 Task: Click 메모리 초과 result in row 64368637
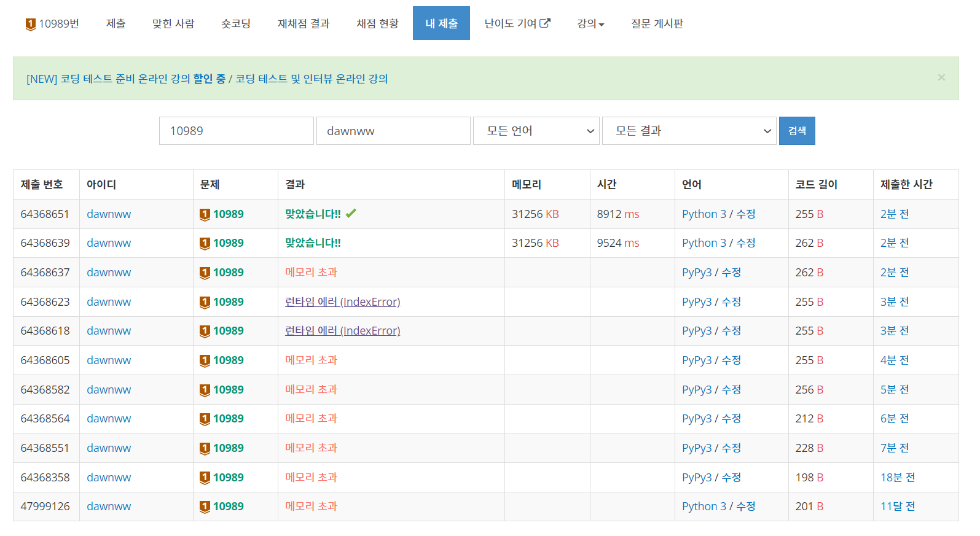click(x=312, y=273)
